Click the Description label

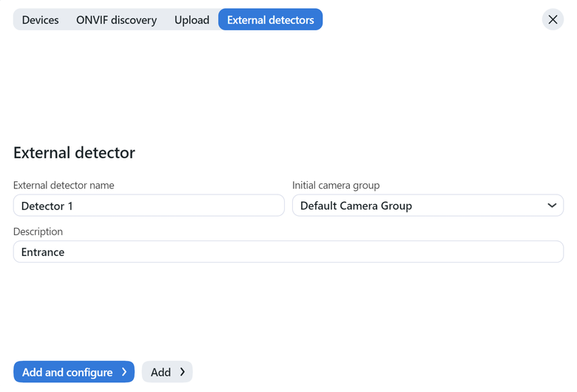[x=38, y=232]
